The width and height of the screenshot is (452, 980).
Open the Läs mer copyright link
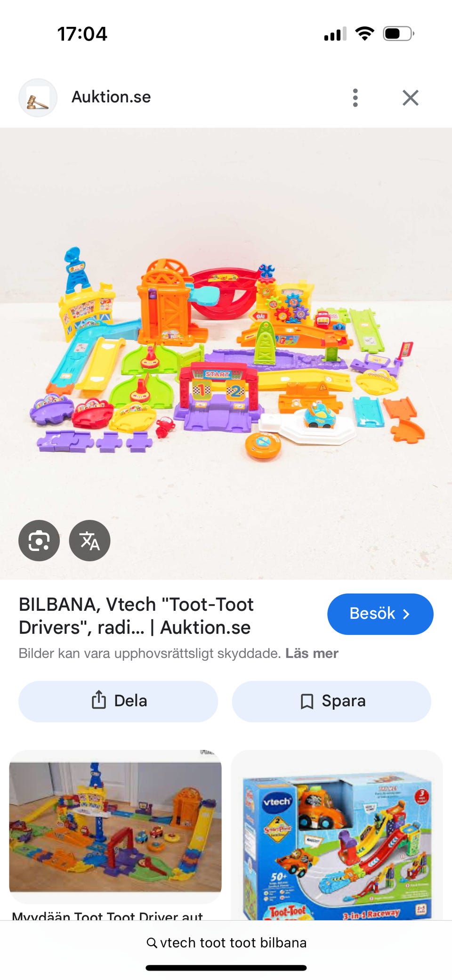pyautogui.click(x=312, y=653)
